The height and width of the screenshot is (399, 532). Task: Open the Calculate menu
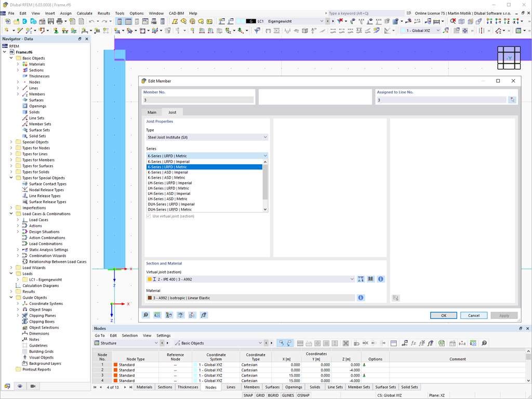tap(85, 13)
